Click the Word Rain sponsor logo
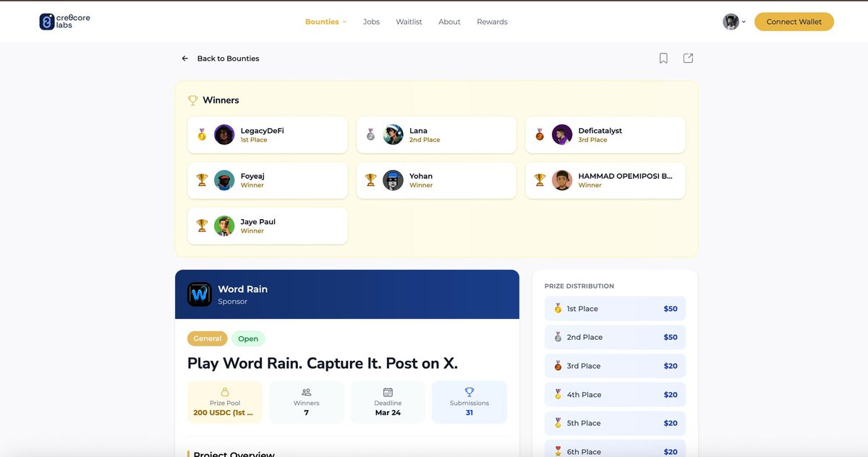 tap(200, 294)
